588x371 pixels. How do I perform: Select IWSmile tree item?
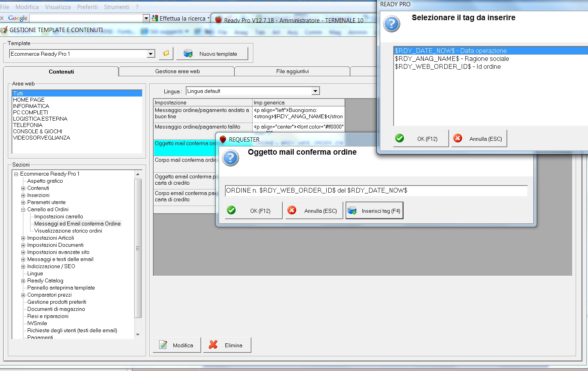coord(37,323)
